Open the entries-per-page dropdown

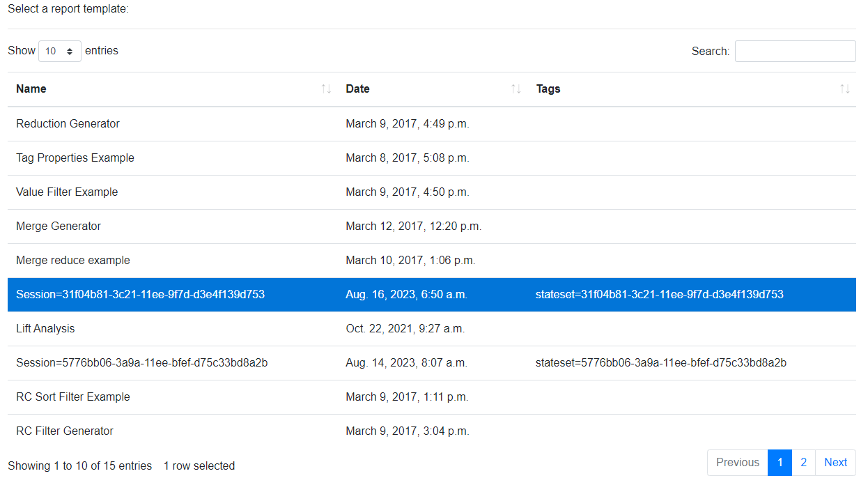(x=60, y=51)
